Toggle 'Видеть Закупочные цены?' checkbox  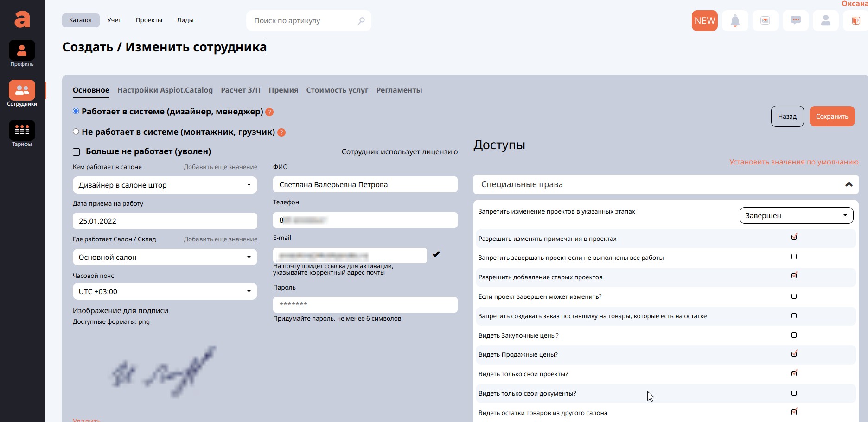[x=794, y=335]
